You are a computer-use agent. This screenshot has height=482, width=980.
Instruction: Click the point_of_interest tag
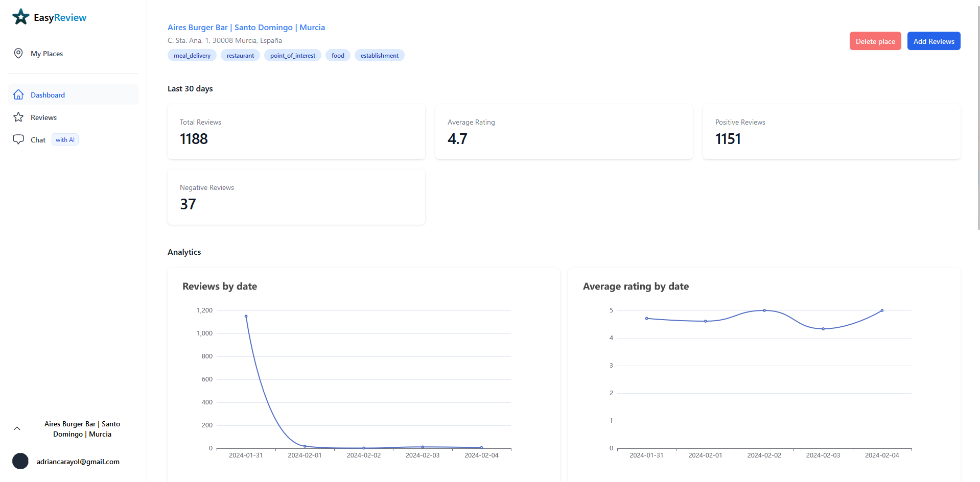[x=292, y=56]
